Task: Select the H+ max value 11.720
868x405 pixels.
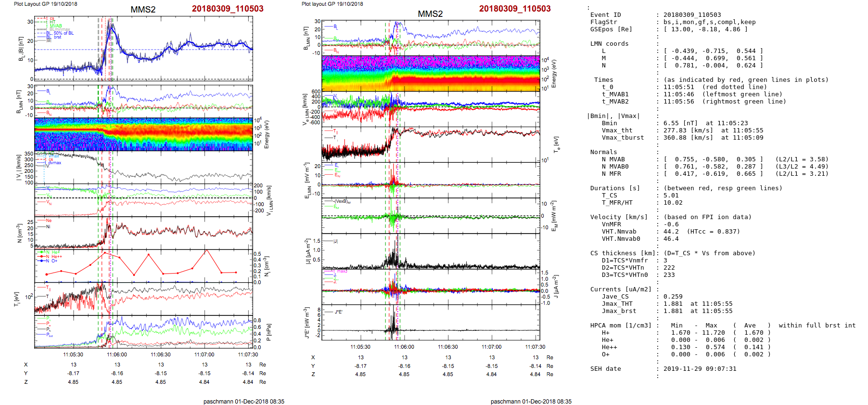Action: point(714,333)
